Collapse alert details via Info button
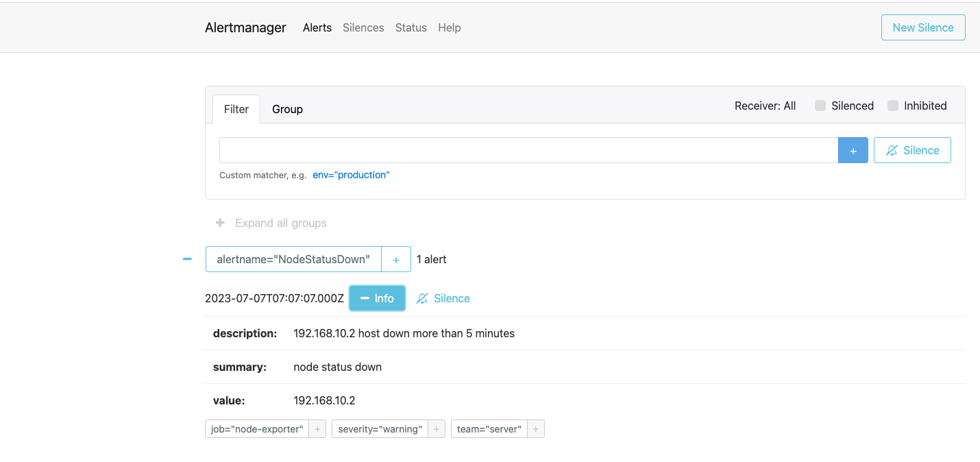This screenshot has width=980, height=462. pos(377,298)
